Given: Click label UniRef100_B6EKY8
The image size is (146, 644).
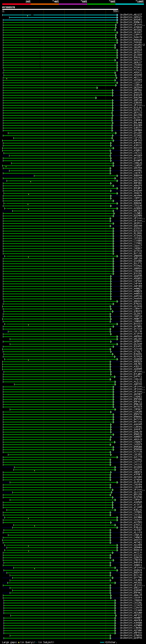Looking at the screenshot, I should 131,573.
